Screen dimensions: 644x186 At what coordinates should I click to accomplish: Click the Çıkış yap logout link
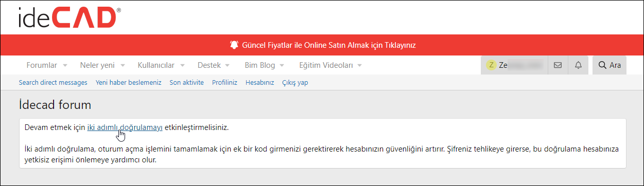295,82
